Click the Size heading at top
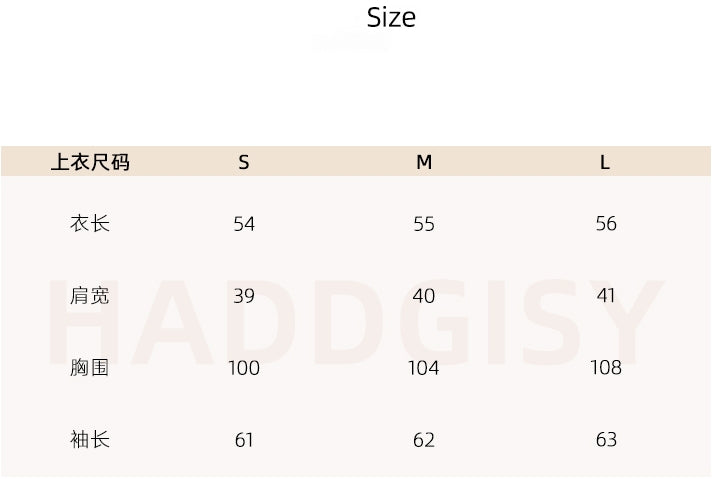715x479 pixels. 391,18
